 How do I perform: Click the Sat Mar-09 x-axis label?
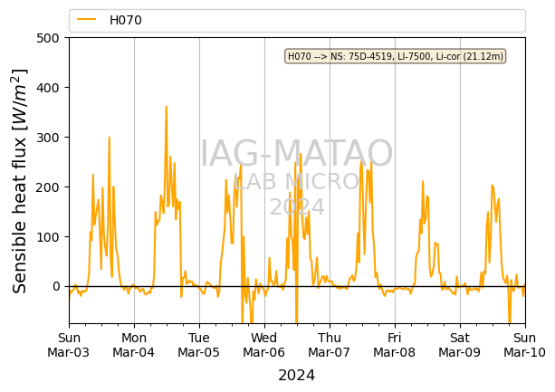coord(459,345)
